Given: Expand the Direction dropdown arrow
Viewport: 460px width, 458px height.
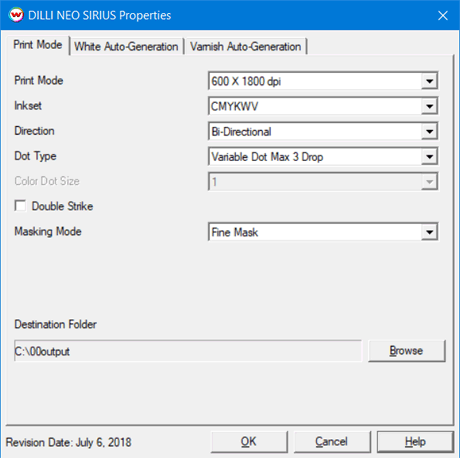Looking at the screenshot, I should [429, 132].
